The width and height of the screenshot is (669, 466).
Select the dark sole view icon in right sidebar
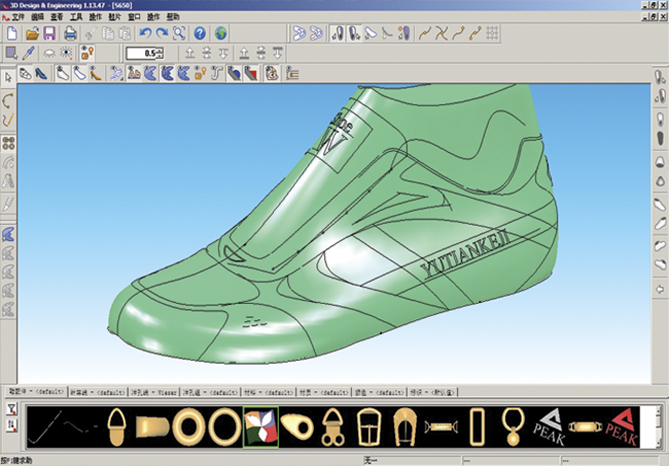pos(660,138)
